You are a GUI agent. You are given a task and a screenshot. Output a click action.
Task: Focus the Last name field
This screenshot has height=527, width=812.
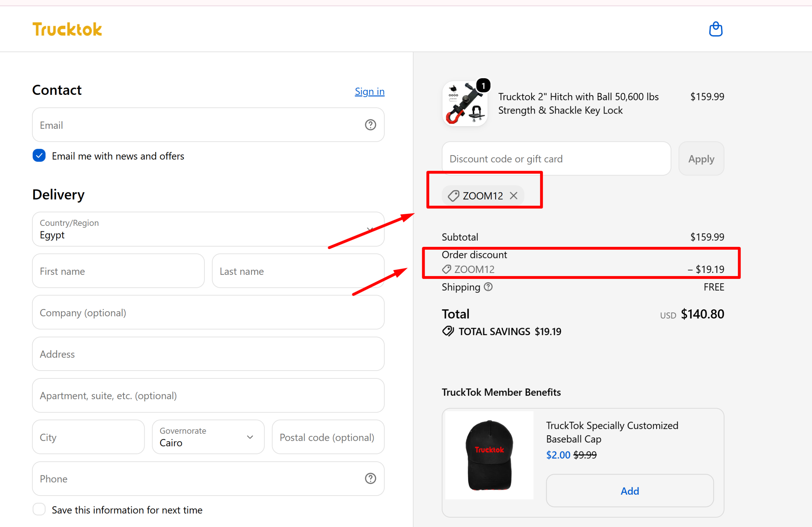pos(298,271)
